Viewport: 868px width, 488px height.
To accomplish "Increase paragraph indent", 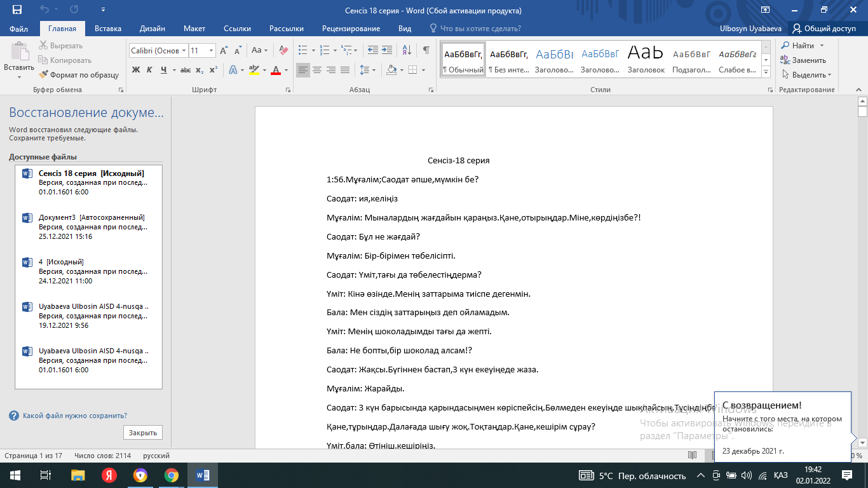I will [387, 50].
